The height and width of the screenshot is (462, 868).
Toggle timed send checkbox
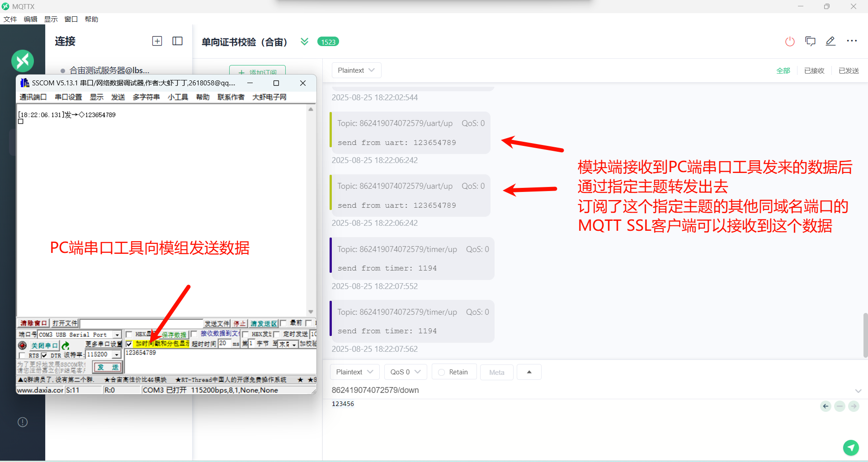pyautogui.click(x=276, y=335)
